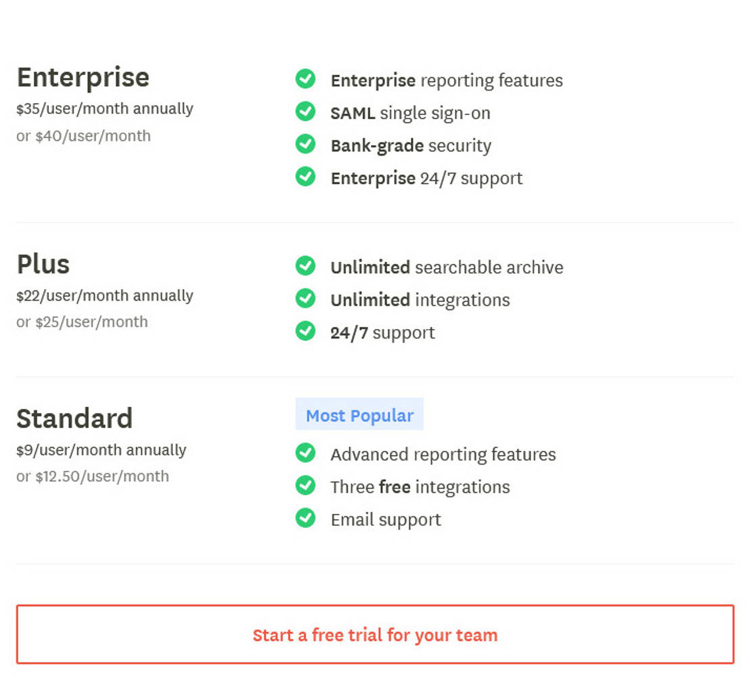The height and width of the screenshot is (700, 750).
Task: Click checkmark beside Plus 24/7 support
Action: click(x=305, y=331)
